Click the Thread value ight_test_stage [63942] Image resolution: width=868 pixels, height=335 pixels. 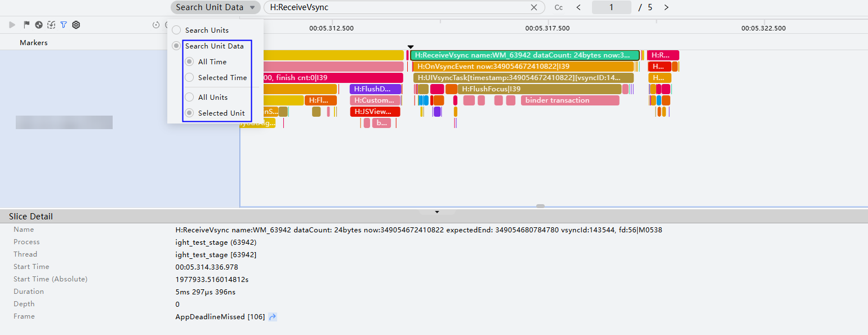216,254
